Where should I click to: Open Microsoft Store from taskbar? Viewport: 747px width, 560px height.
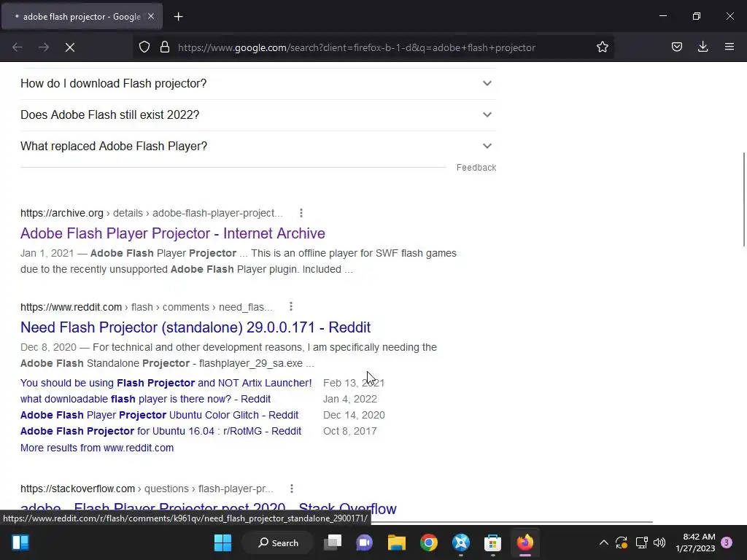click(492, 542)
